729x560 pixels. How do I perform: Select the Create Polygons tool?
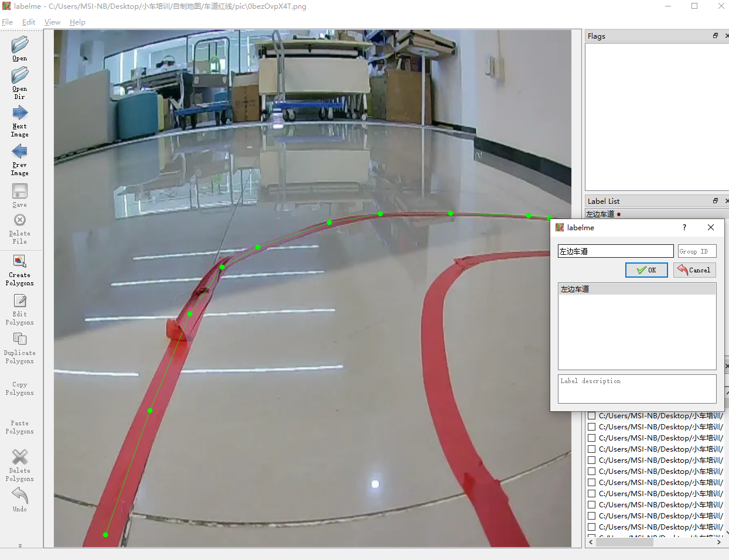pyautogui.click(x=19, y=261)
